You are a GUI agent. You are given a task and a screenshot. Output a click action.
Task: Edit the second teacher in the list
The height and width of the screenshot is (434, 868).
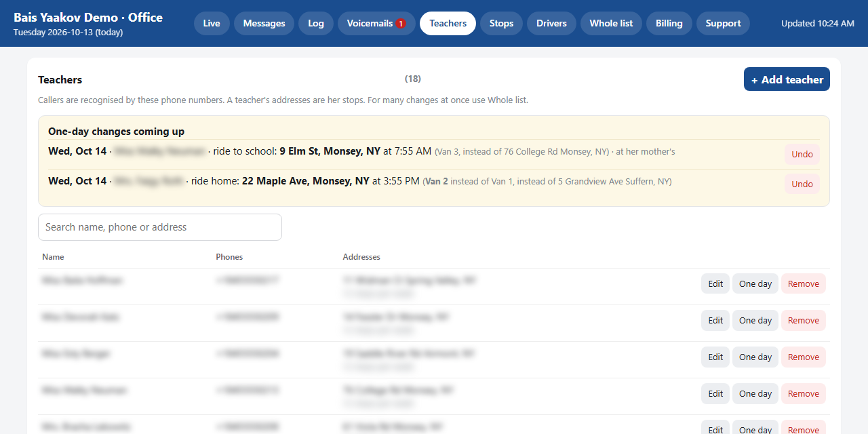tap(715, 321)
